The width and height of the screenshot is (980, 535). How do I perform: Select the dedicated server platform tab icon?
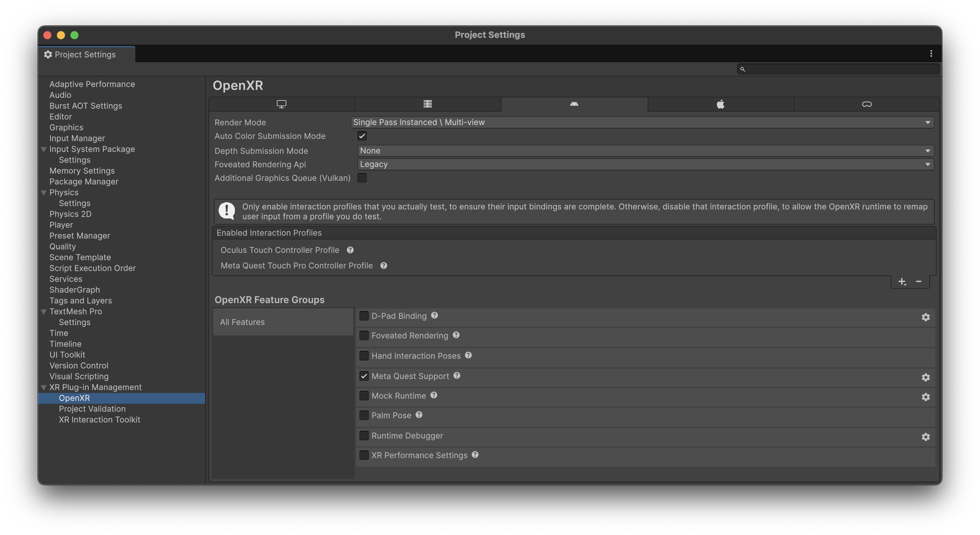click(427, 104)
